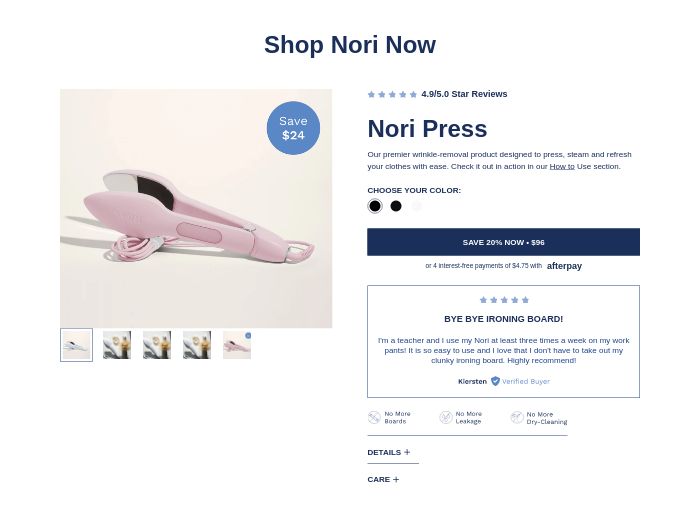Click the Verified Buyer shield icon
Screen dimensions: 700x521
pyautogui.click(x=495, y=381)
